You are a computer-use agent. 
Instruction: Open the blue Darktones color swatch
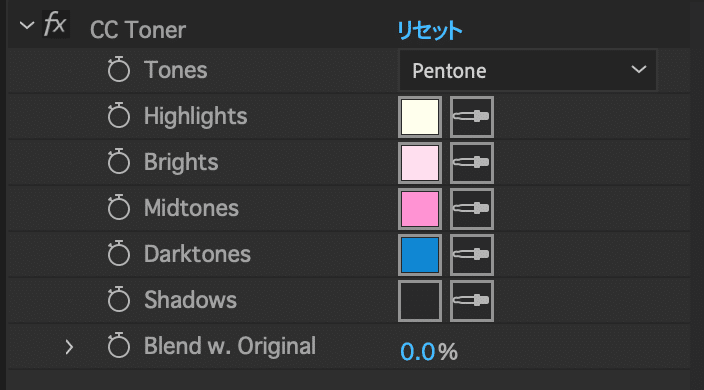pos(420,255)
